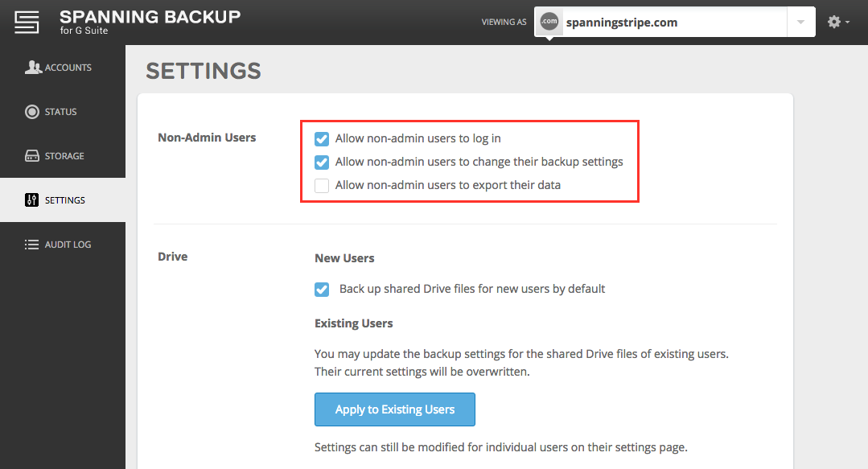
Task: Enable non-admin users to export their data
Action: (x=322, y=185)
